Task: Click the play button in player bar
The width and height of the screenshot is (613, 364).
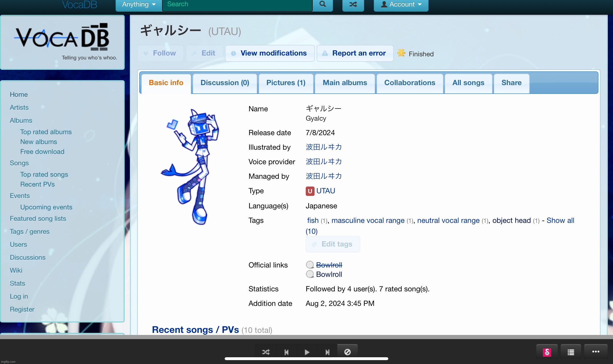Action: (x=307, y=352)
